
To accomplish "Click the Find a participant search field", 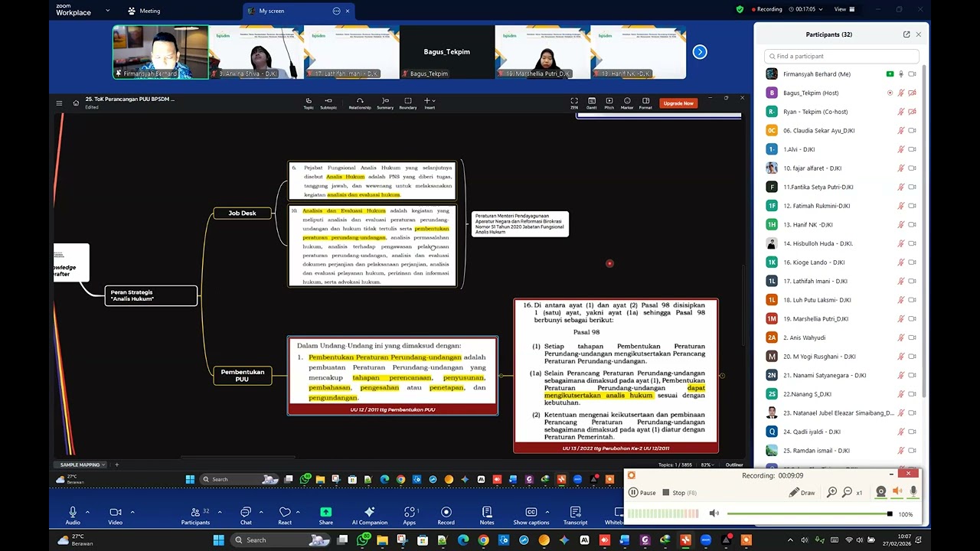I will point(841,56).
